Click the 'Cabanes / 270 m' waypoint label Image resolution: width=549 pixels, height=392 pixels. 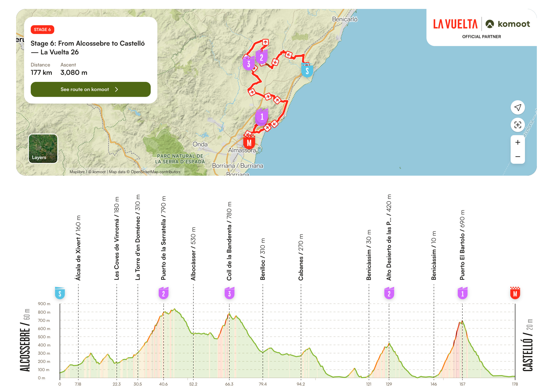tap(301, 257)
